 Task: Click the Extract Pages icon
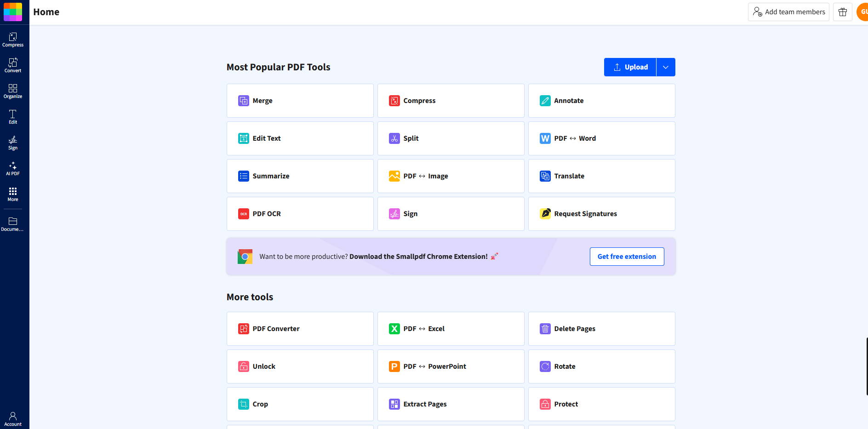point(394,404)
